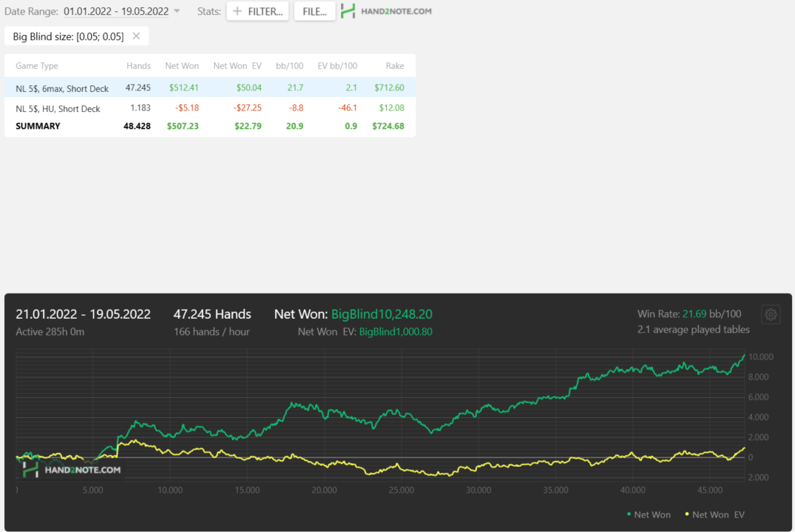Click the Win Rate 21.69 bb/100 text

689,314
